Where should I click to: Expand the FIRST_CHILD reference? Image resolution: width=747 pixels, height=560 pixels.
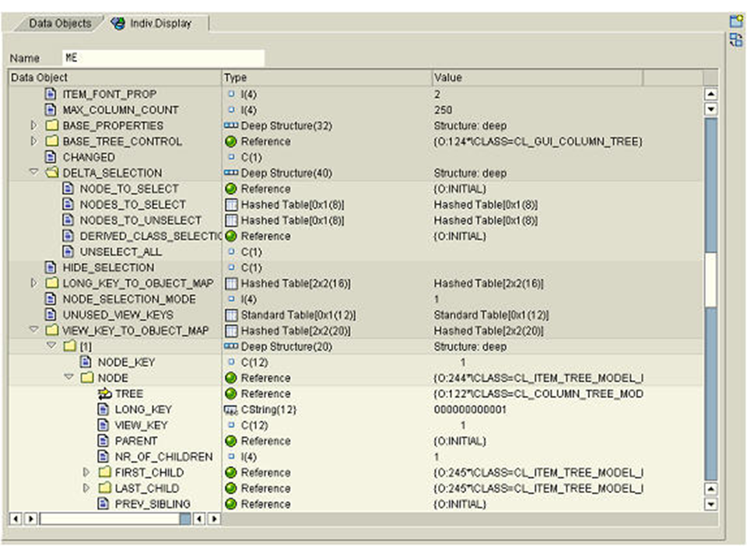coord(86,473)
